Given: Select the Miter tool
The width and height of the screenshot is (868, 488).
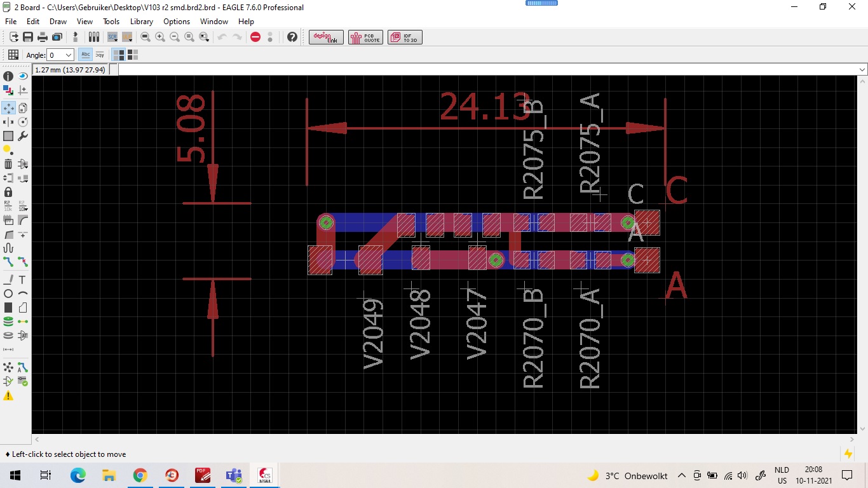Looking at the screenshot, I should [x=23, y=220].
